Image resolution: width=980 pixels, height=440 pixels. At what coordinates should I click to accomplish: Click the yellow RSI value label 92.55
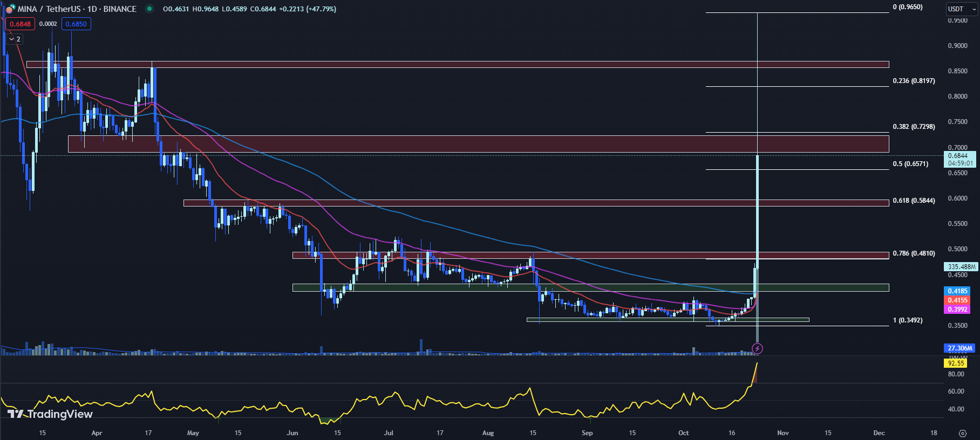(956, 363)
